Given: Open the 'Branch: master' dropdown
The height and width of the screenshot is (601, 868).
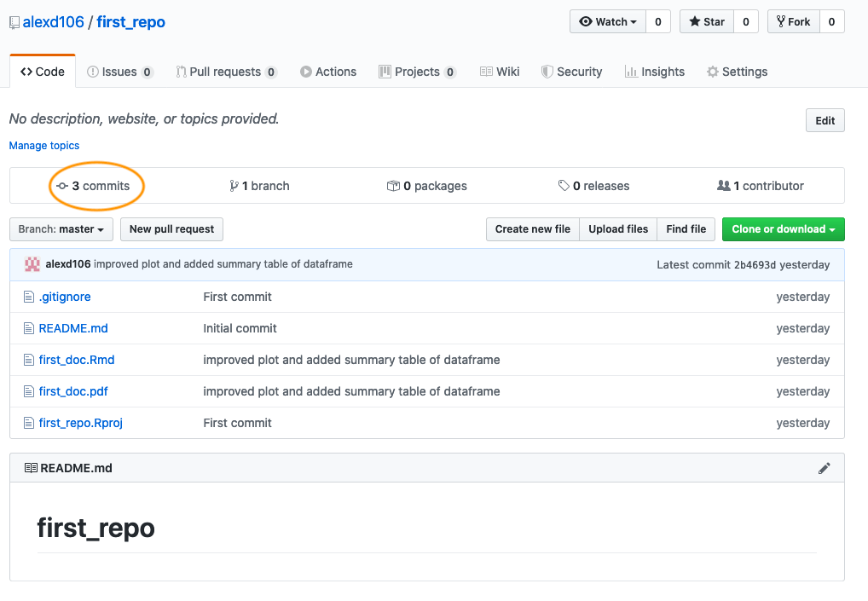Looking at the screenshot, I should point(61,229).
